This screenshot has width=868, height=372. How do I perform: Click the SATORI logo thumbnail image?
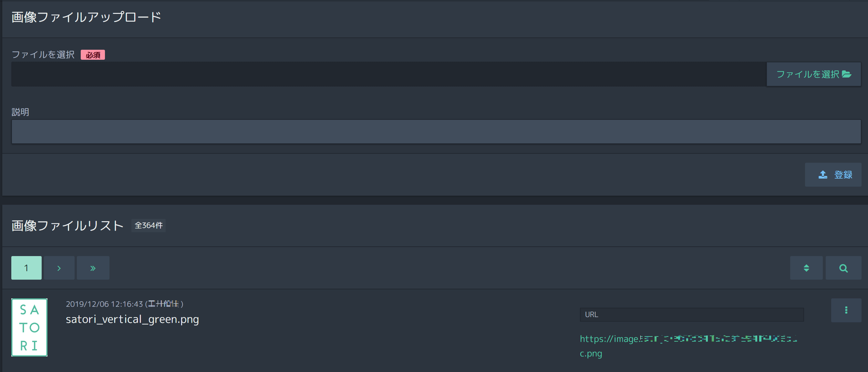[x=29, y=327]
